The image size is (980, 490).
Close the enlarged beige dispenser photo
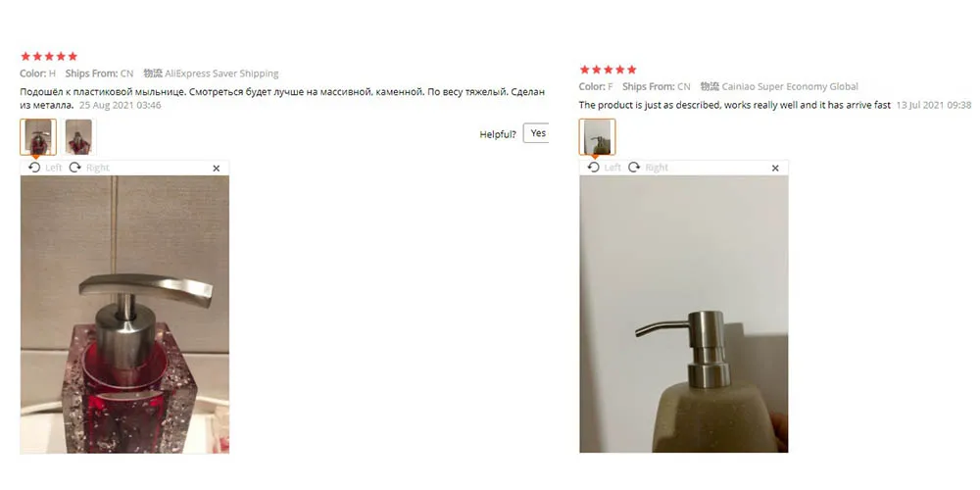(775, 169)
